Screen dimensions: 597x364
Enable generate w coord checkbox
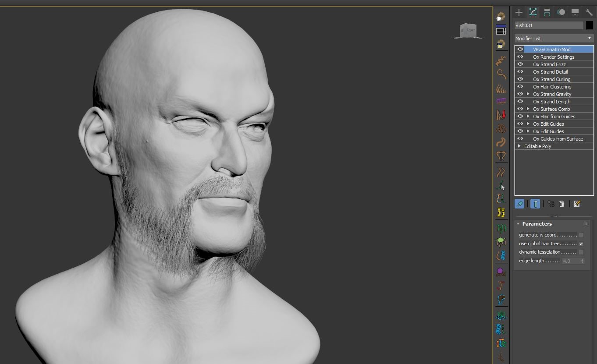tap(581, 235)
